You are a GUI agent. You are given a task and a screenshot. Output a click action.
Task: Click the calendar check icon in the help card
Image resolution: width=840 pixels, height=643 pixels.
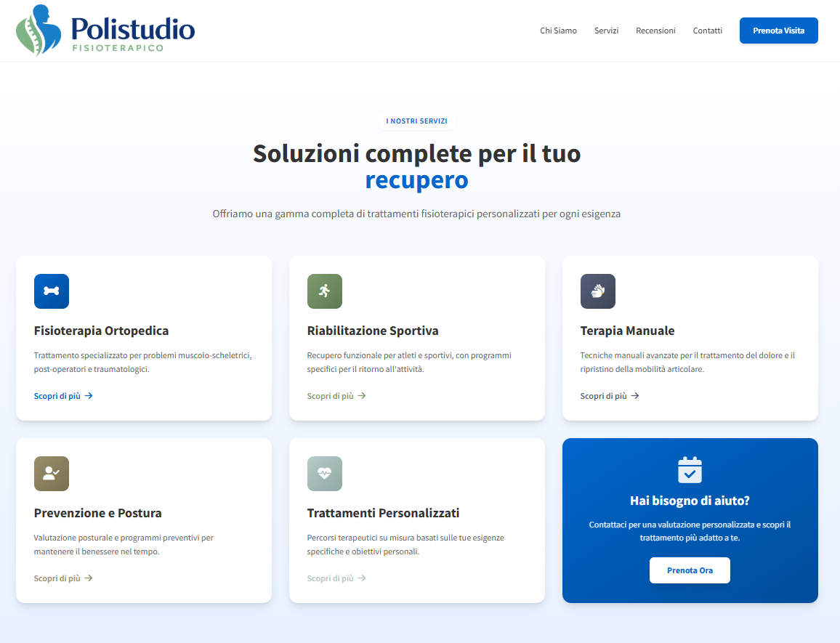pyautogui.click(x=690, y=470)
